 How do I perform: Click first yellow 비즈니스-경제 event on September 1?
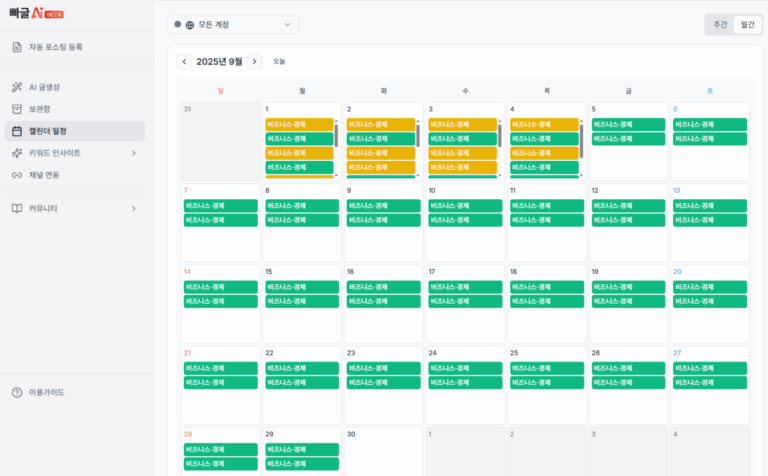(299, 124)
